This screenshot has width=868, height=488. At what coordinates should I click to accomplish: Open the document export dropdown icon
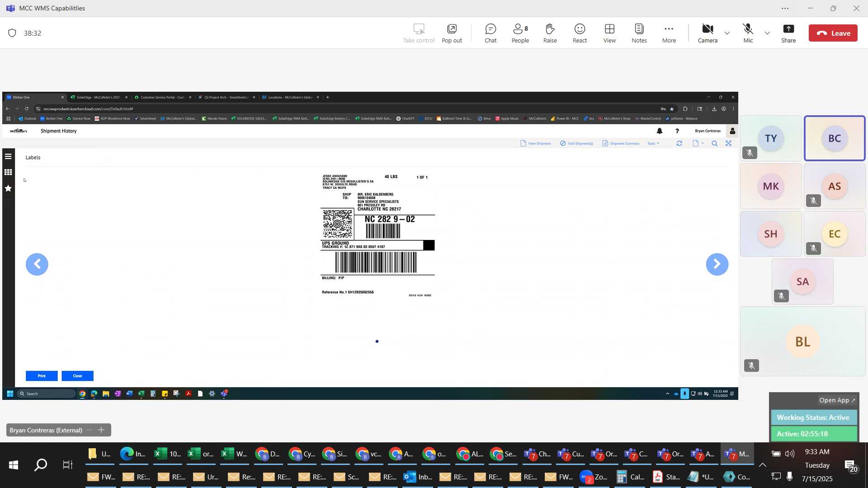(x=698, y=143)
